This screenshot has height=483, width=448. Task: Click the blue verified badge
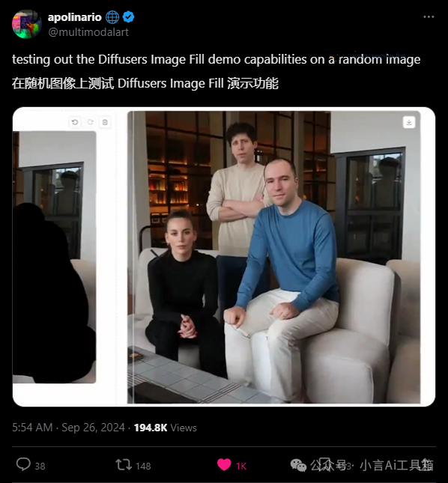(128, 17)
